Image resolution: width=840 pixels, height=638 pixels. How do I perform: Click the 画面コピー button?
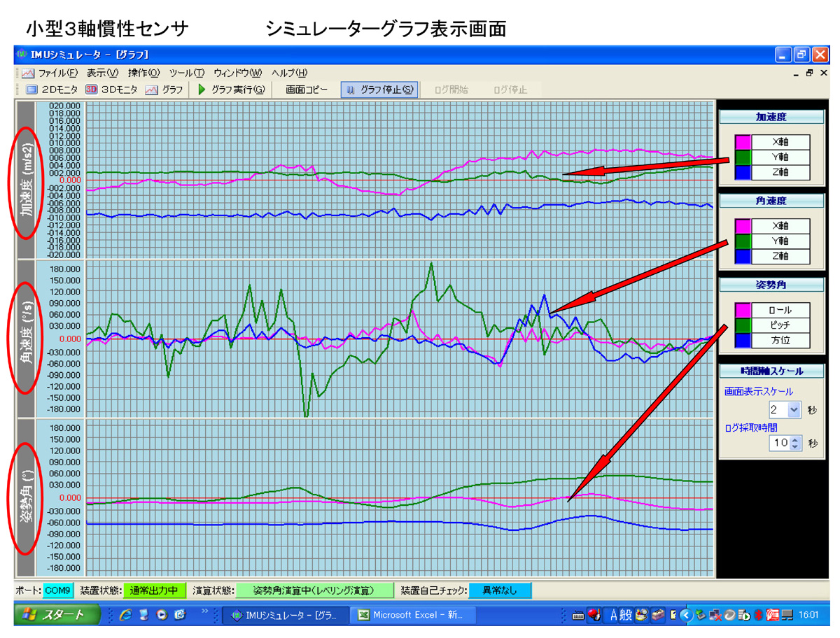307,90
